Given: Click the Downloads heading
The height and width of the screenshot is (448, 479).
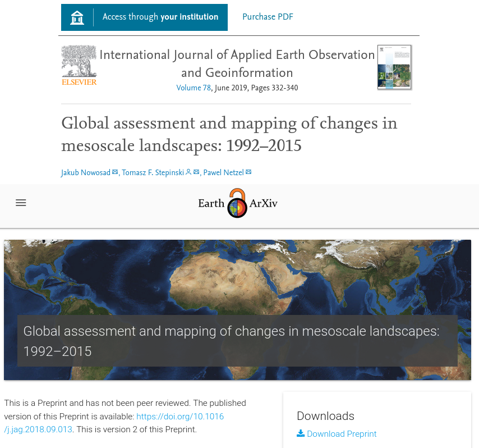Looking at the screenshot, I should [326, 416].
